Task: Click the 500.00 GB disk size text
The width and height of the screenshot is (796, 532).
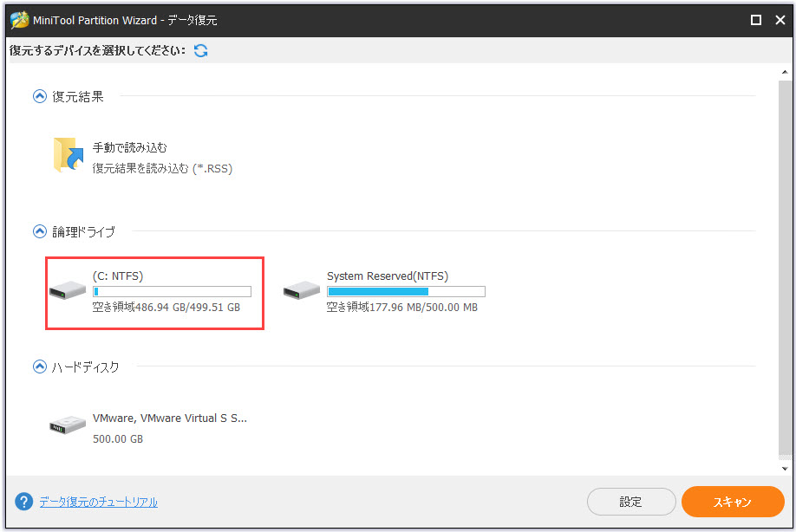Action: [118, 439]
